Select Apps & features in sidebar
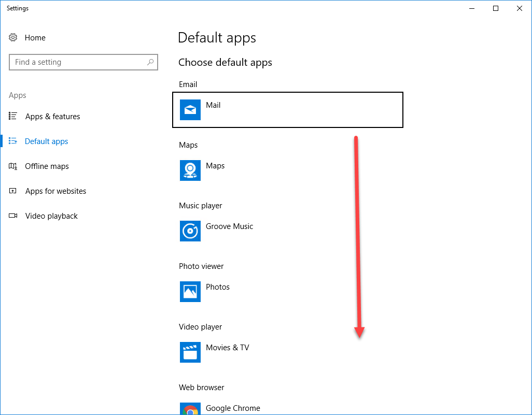Viewport: 532px width, 415px height. click(52, 116)
